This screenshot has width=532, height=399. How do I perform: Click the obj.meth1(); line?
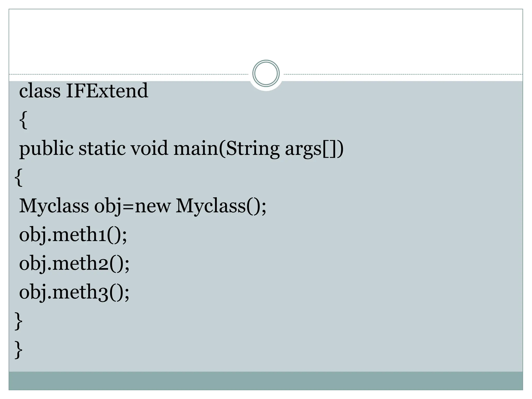tap(73, 235)
